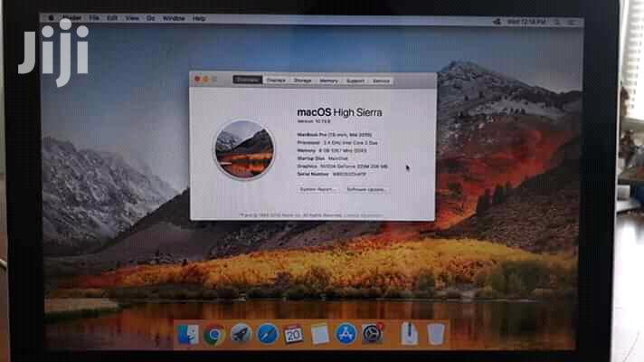Click the High Sierra logo image
The width and height of the screenshot is (644, 362).
pyautogui.click(x=244, y=149)
